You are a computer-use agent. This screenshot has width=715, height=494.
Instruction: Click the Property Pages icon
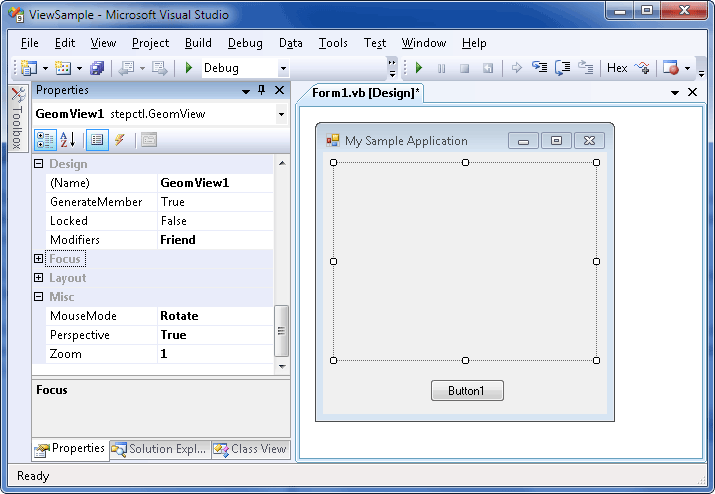click(148, 140)
